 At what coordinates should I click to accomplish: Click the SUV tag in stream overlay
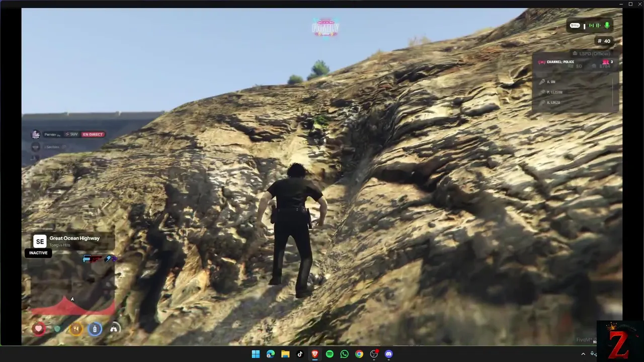[71, 134]
